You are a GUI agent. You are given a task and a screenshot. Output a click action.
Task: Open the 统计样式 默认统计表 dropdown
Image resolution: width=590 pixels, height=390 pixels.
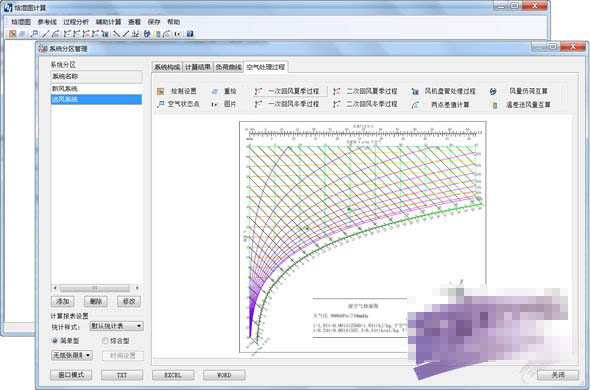[116, 326]
